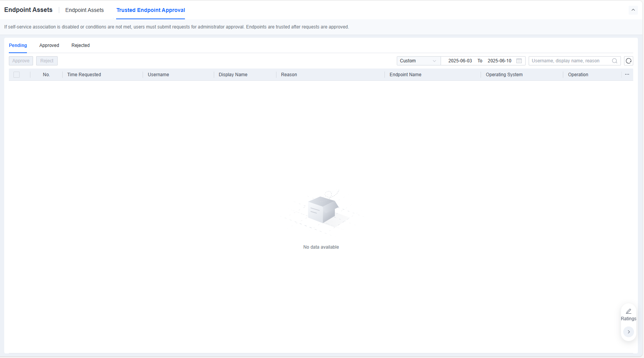
Task: Click the Operation column header
Action: [x=578, y=75]
